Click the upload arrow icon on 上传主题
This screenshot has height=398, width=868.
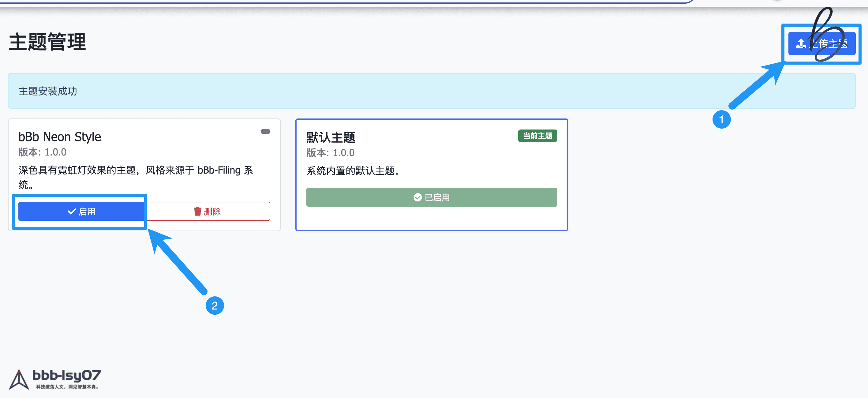click(x=801, y=43)
